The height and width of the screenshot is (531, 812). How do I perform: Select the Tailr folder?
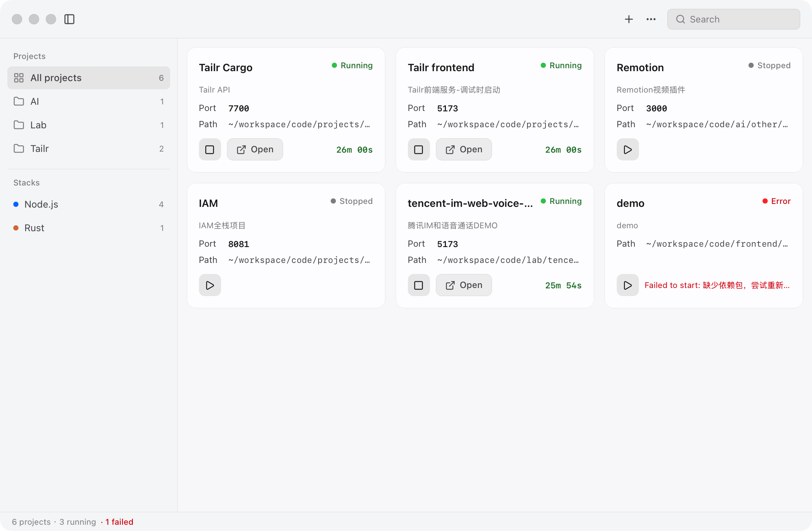click(89, 149)
